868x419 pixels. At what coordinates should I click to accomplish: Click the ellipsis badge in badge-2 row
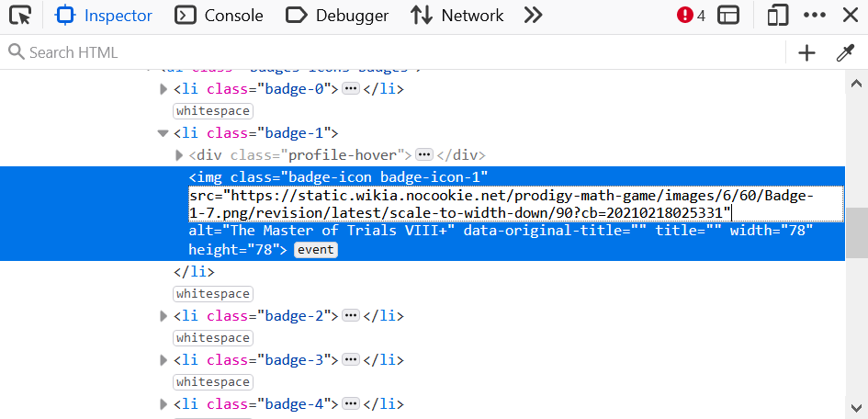pos(351,315)
